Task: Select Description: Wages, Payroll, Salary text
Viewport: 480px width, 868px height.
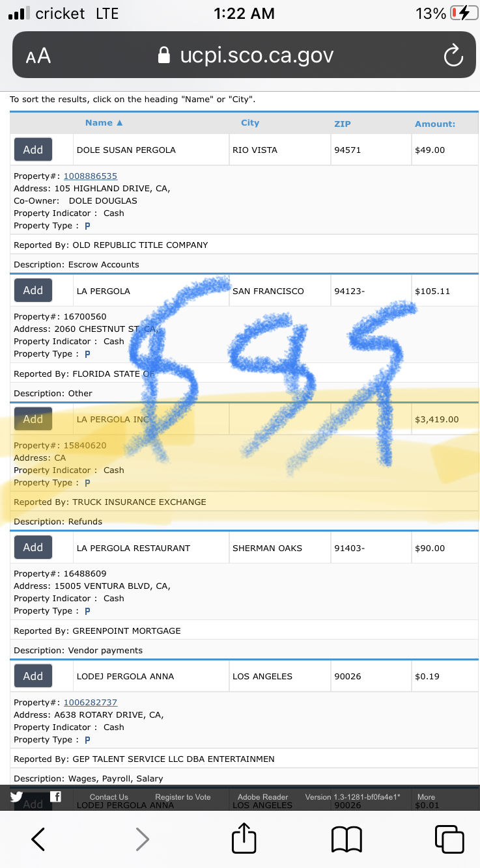Action: [x=89, y=779]
